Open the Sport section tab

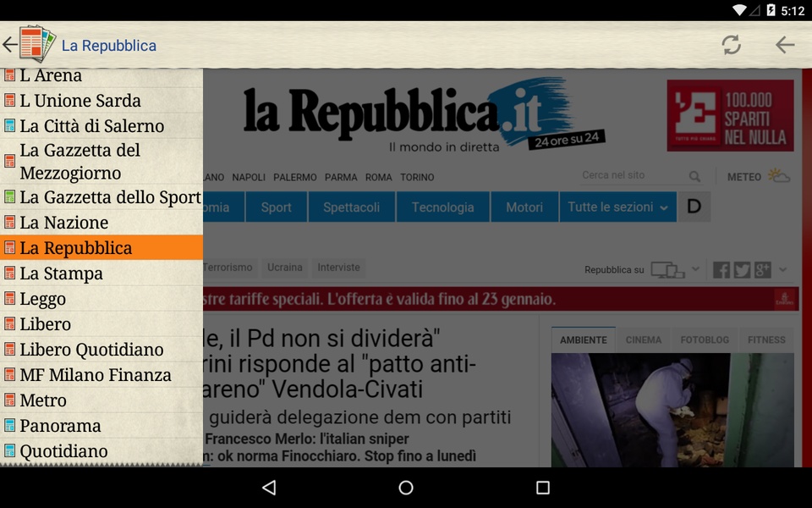(277, 207)
